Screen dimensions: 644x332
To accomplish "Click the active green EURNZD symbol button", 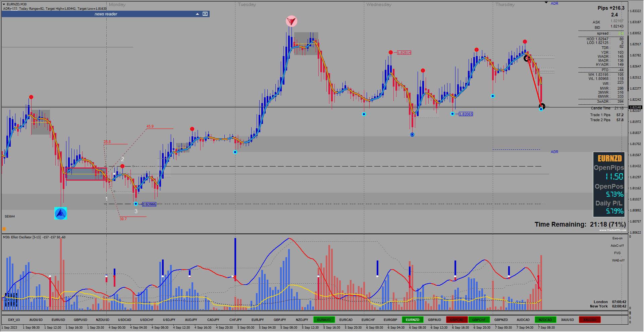I will (x=412, y=320).
